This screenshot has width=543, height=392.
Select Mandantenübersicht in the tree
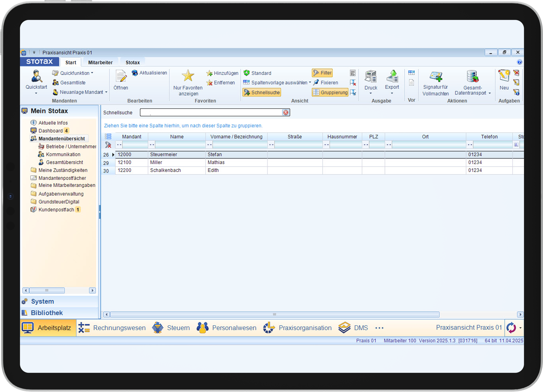[59, 139]
